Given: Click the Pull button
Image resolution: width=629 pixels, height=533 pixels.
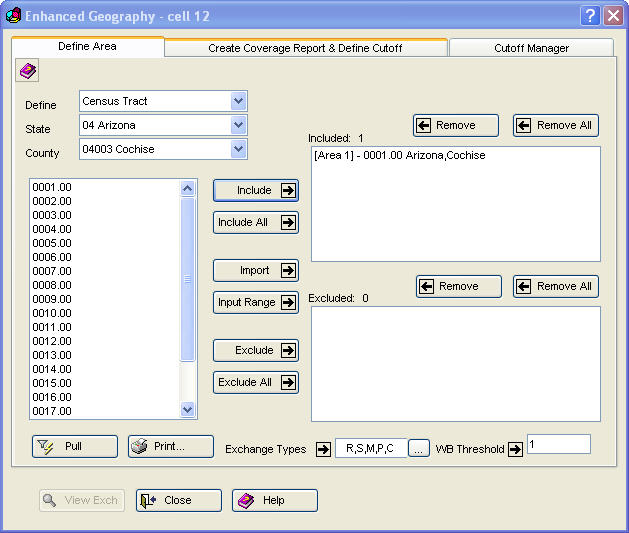Looking at the screenshot, I should coord(74,447).
